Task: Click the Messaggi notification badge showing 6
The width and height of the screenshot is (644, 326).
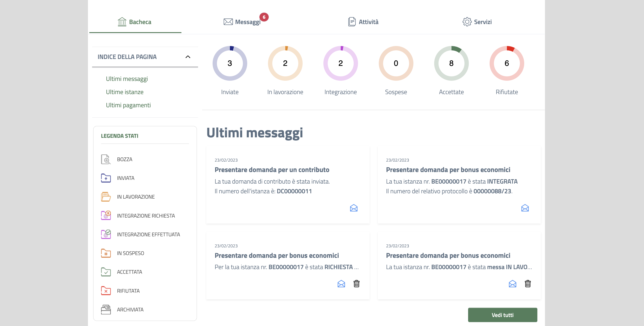Action: pyautogui.click(x=264, y=17)
